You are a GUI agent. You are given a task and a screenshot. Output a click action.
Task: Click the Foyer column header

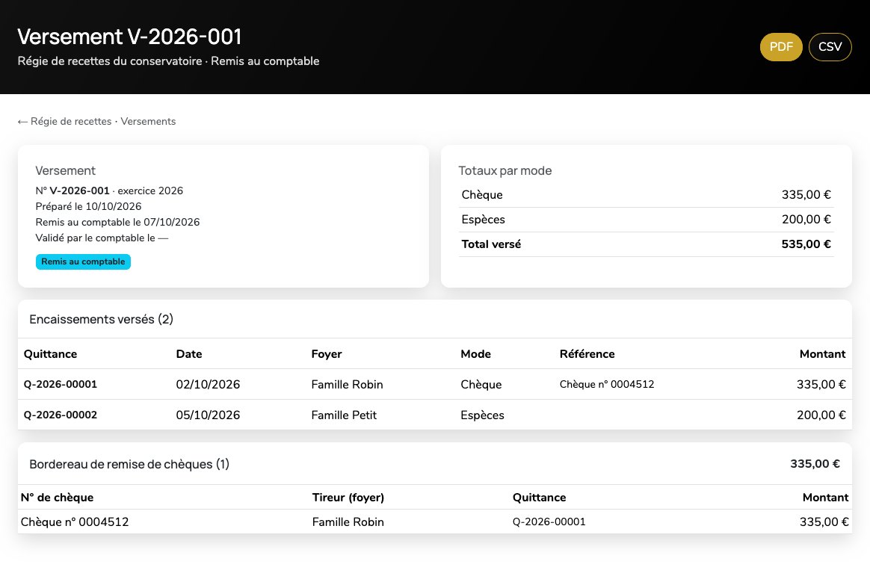pyautogui.click(x=326, y=354)
